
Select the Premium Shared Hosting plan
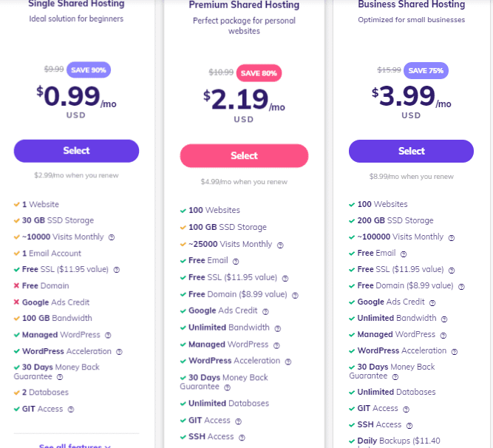tap(244, 156)
